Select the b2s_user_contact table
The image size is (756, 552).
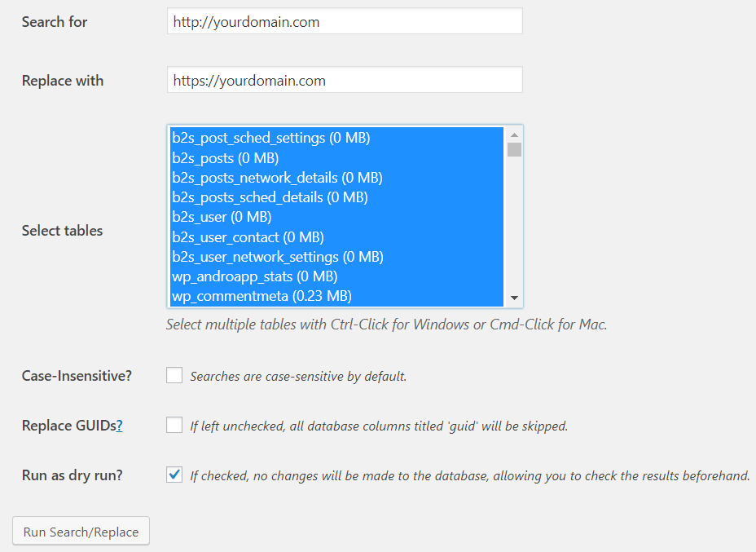pyautogui.click(x=245, y=236)
